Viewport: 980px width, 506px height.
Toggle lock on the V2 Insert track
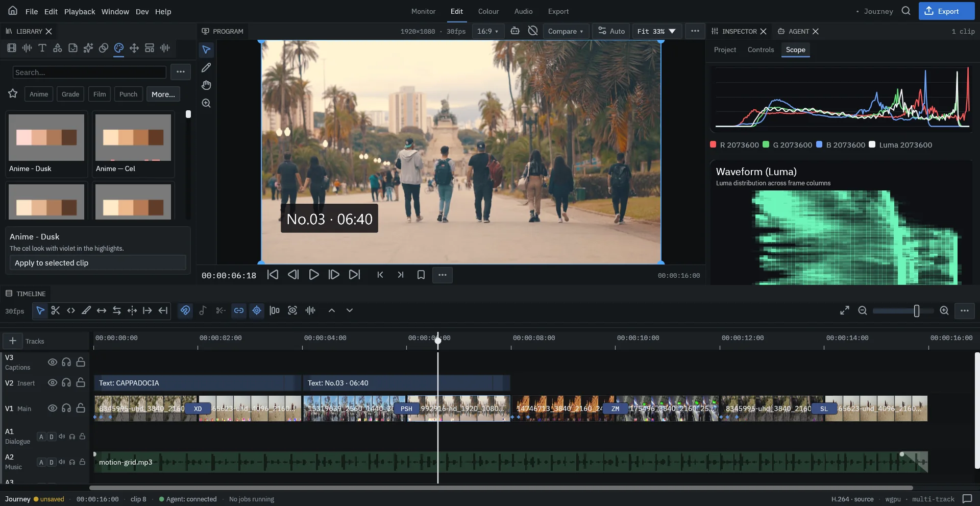[x=81, y=382]
